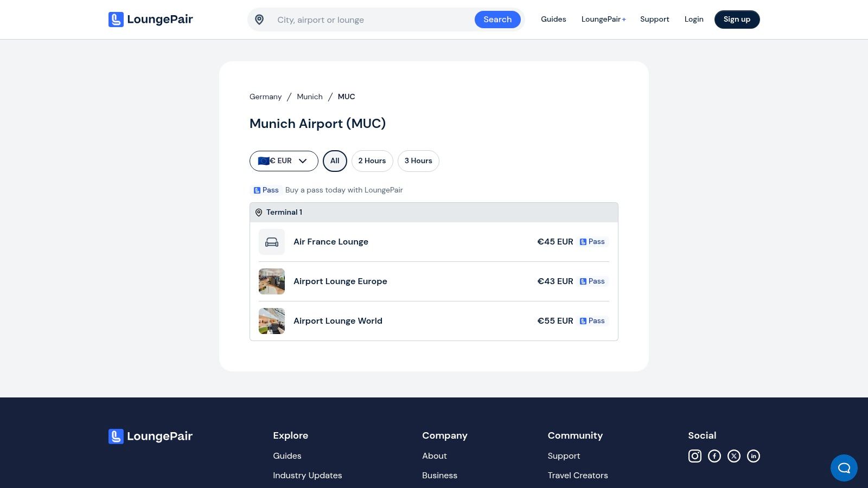Navigate to Germany via the breadcrumb
868x488 pixels.
pos(265,97)
